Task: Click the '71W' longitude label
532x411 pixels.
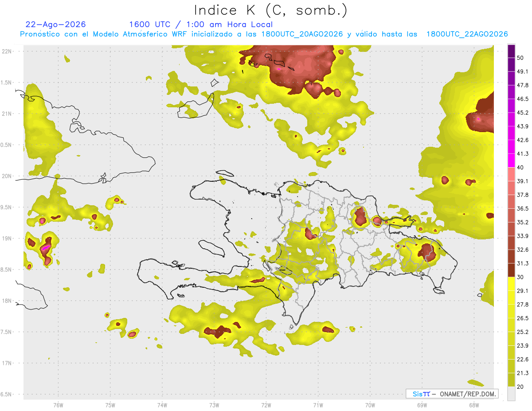Action: [x=318, y=405]
